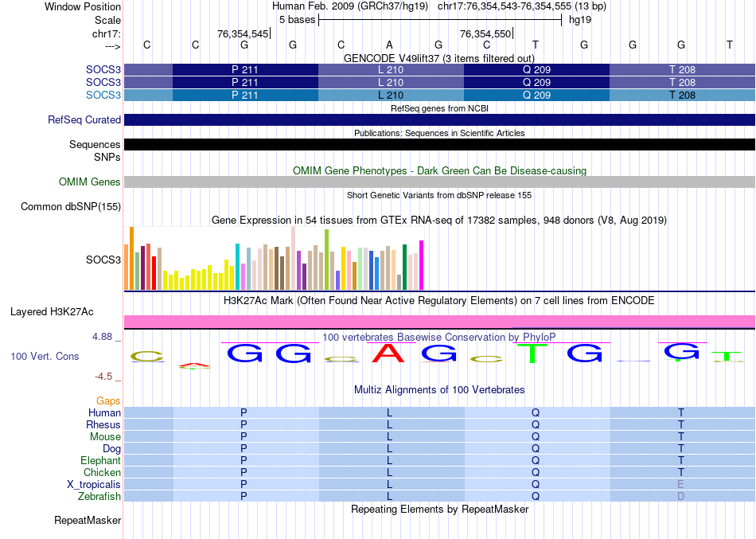
Task: Click the Dog species row label
Action: point(111,449)
